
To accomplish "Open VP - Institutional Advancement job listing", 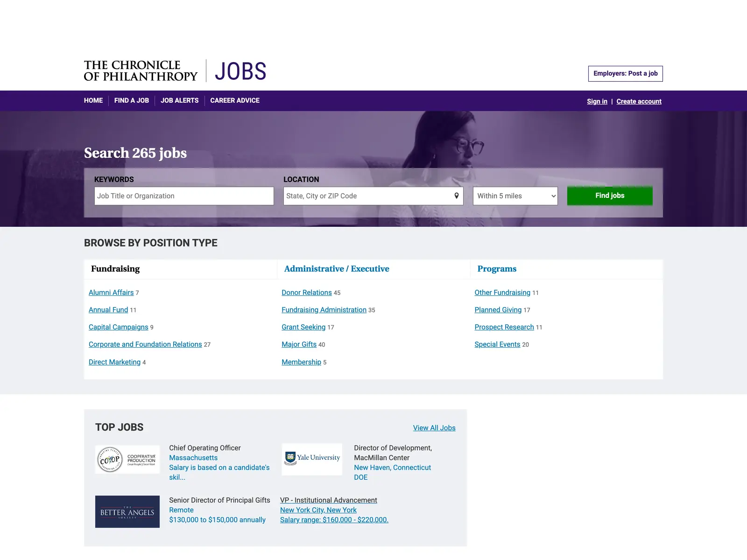I will click(329, 500).
